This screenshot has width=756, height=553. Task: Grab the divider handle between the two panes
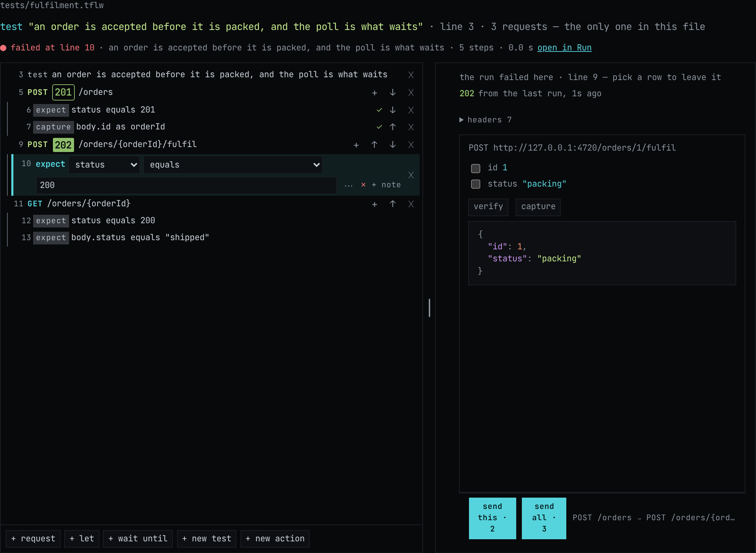pyautogui.click(x=429, y=308)
